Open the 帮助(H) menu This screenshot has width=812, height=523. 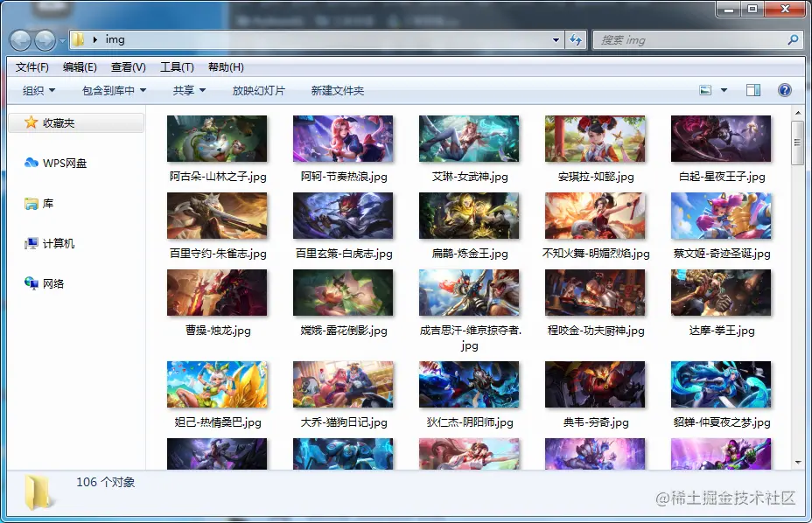point(226,67)
